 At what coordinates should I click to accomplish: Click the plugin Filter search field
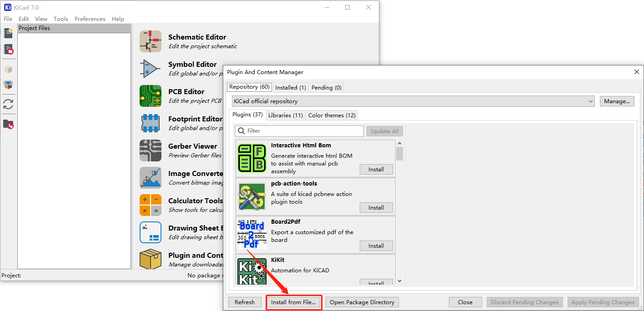pyautogui.click(x=299, y=131)
